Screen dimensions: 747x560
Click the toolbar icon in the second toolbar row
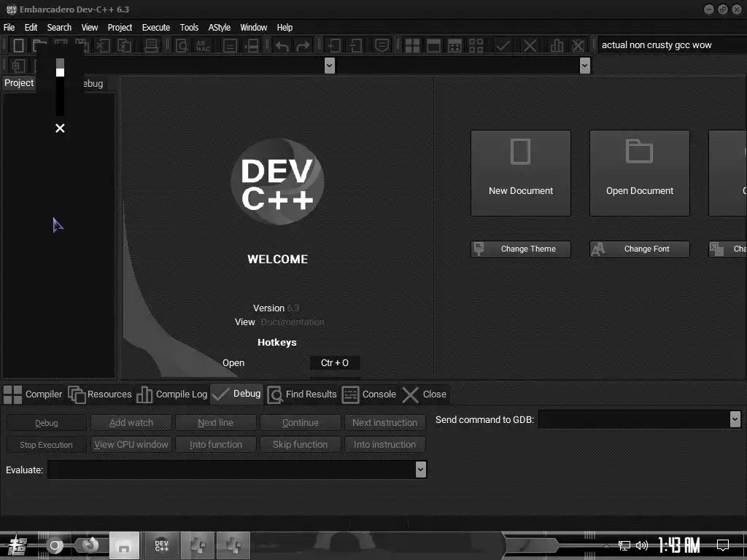(18, 66)
